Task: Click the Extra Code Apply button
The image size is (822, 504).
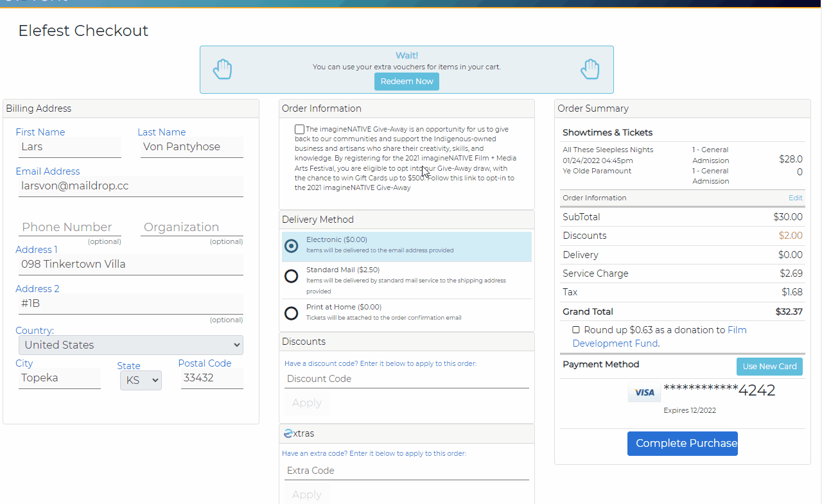Action: [307, 494]
